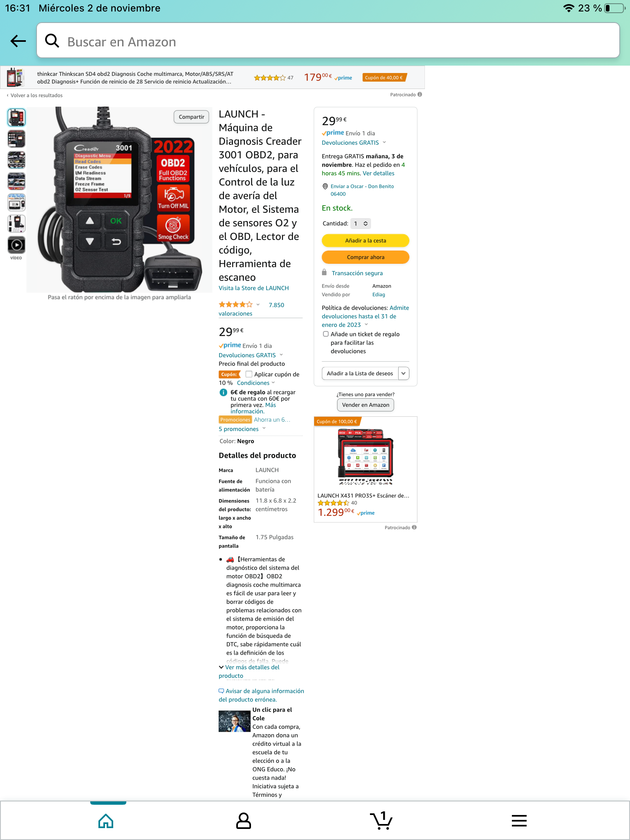This screenshot has height=840, width=630.
Task: Click the Patrocinado info icon at top
Action: click(x=420, y=95)
